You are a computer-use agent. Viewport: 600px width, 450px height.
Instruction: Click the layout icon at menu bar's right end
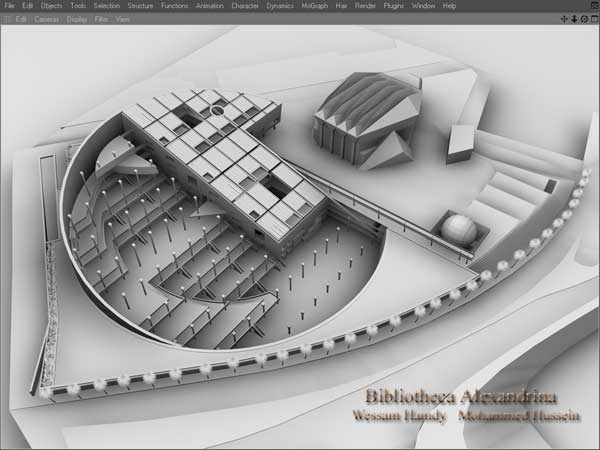tap(592, 6)
